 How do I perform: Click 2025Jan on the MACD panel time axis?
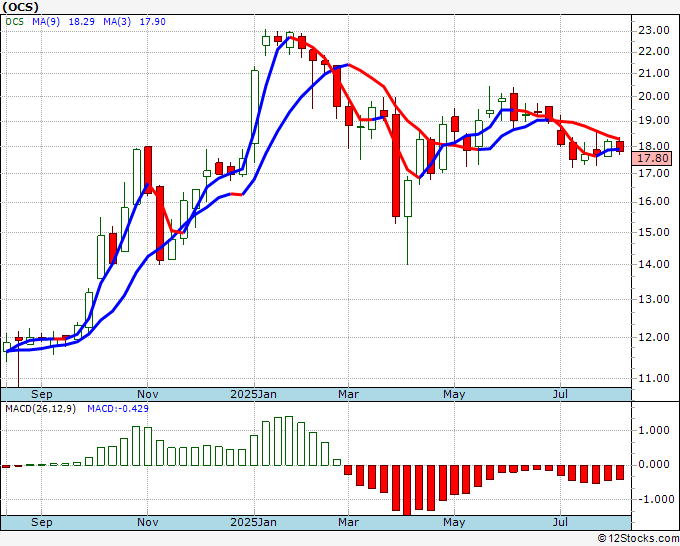point(253,522)
